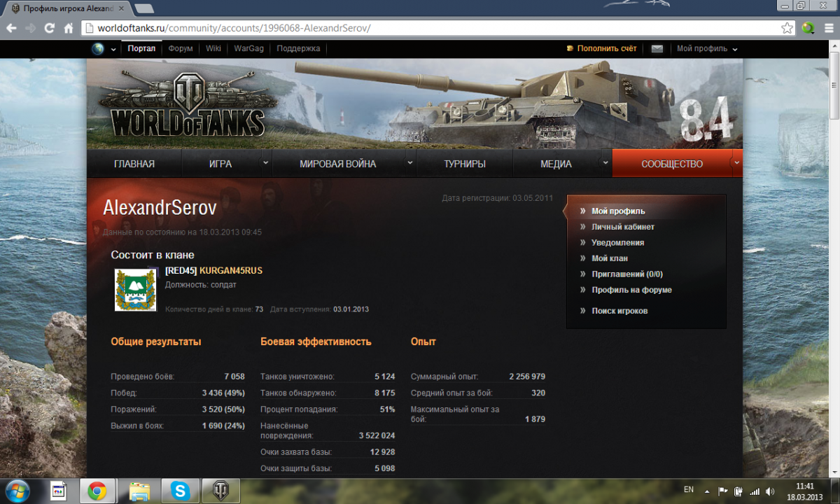Select the Портал top tab
Screen dimensions: 840x504
point(141,49)
